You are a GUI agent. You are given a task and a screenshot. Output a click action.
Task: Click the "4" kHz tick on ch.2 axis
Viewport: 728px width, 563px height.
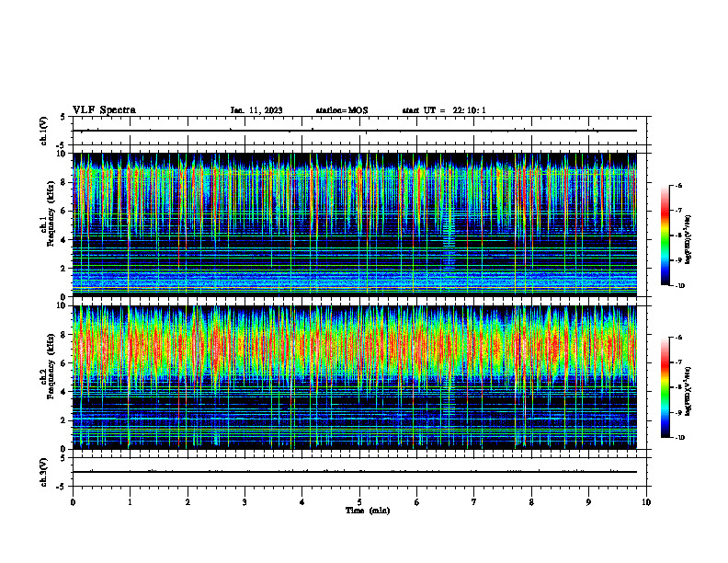click(x=63, y=392)
